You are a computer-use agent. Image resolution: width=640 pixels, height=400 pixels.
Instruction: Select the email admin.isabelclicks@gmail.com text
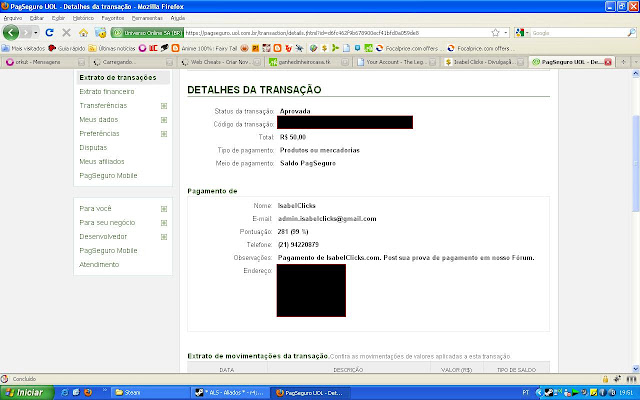327,219
